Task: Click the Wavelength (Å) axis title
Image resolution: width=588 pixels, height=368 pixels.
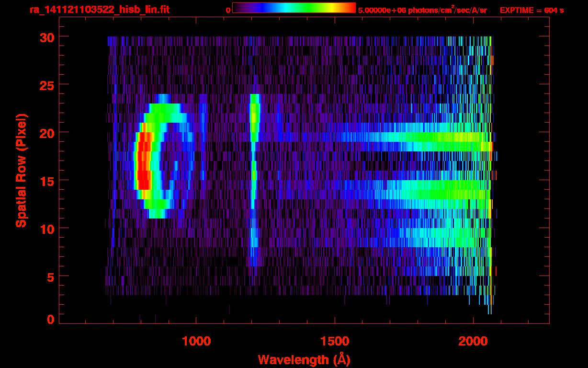Action: [303, 359]
